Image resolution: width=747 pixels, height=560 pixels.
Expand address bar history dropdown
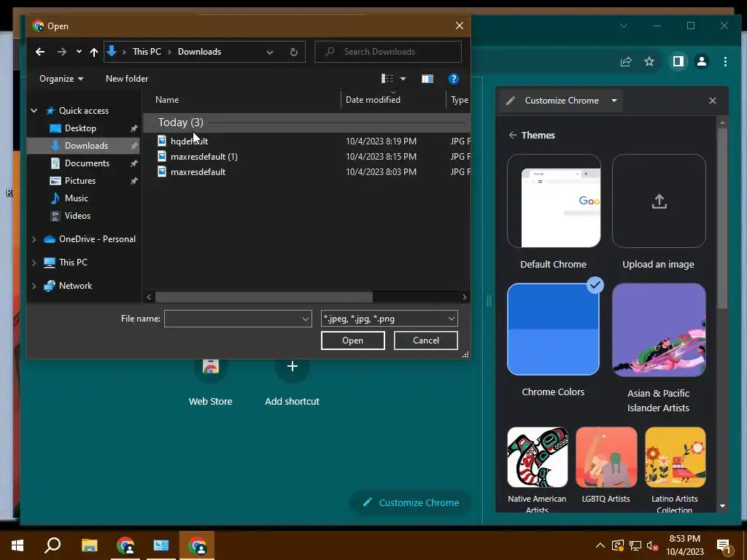coord(270,52)
